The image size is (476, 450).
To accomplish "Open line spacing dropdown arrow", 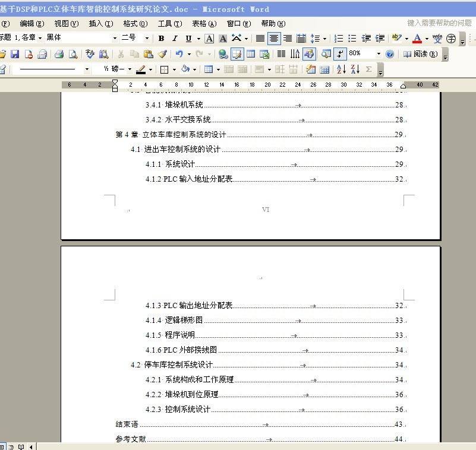I will (324, 39).
